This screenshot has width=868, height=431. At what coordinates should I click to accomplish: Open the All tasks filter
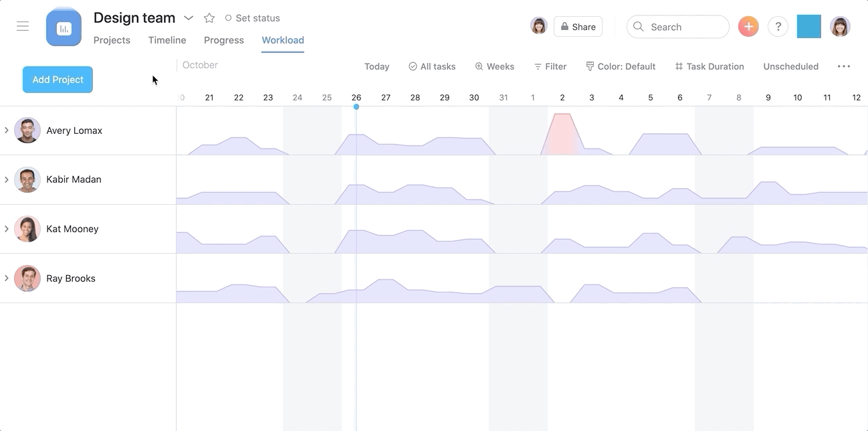coord(432,66)
